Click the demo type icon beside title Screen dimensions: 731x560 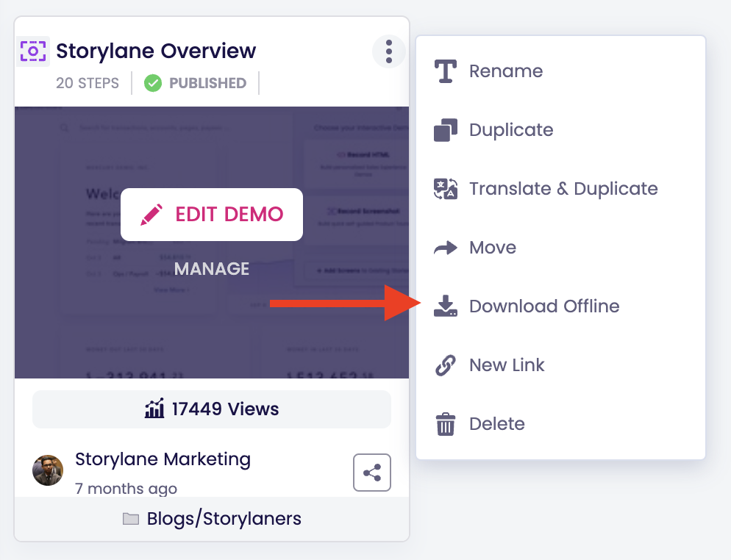33,51
